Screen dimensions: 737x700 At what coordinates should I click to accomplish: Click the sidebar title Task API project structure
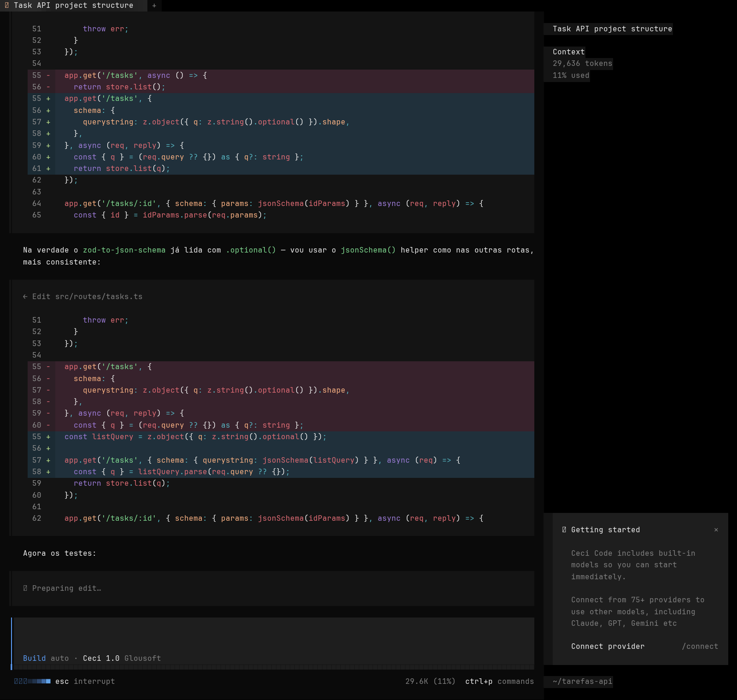pyautogui.click(x=612, y=29)
